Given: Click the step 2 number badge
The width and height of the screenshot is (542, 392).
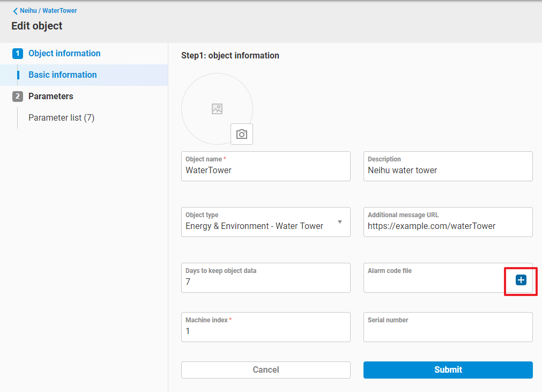Looking at the screenshot, I should [18, 97].
